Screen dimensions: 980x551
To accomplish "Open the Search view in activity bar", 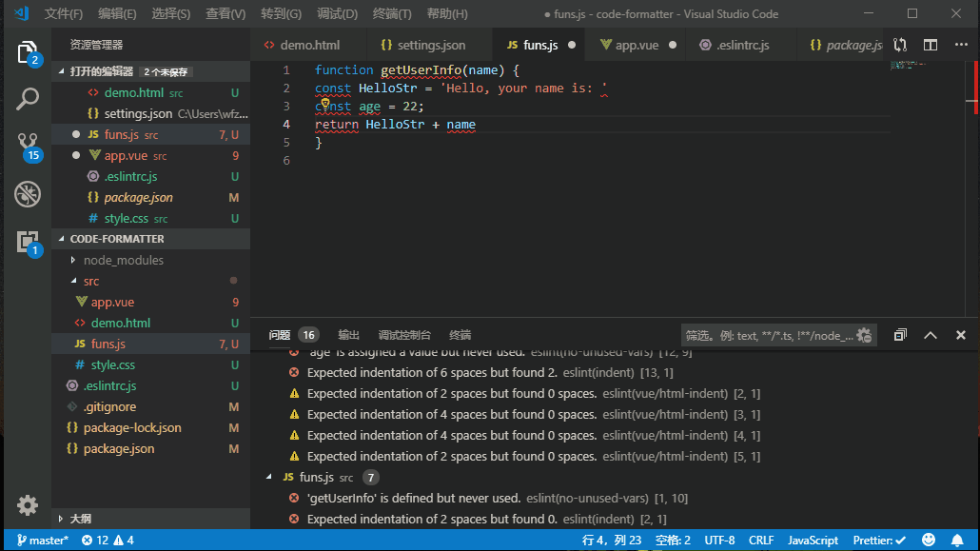I will click(28, 99).
